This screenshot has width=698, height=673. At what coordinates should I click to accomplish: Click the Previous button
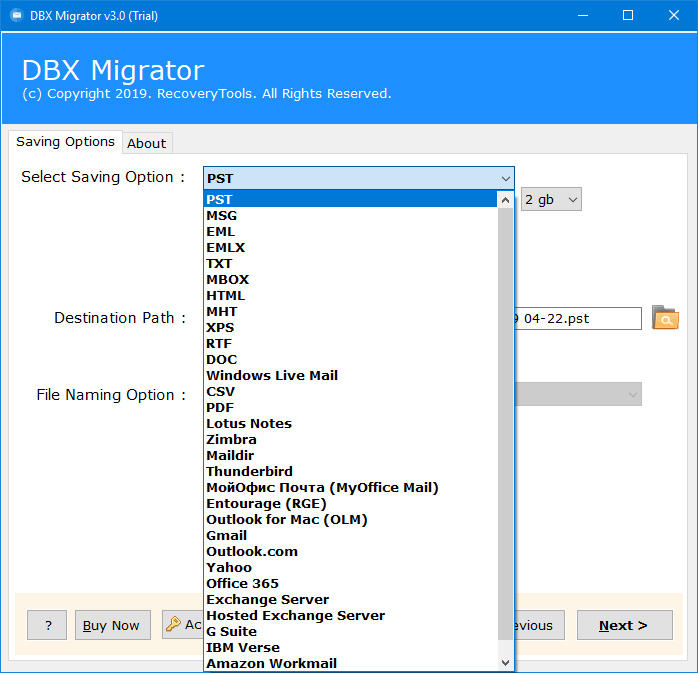539,625
